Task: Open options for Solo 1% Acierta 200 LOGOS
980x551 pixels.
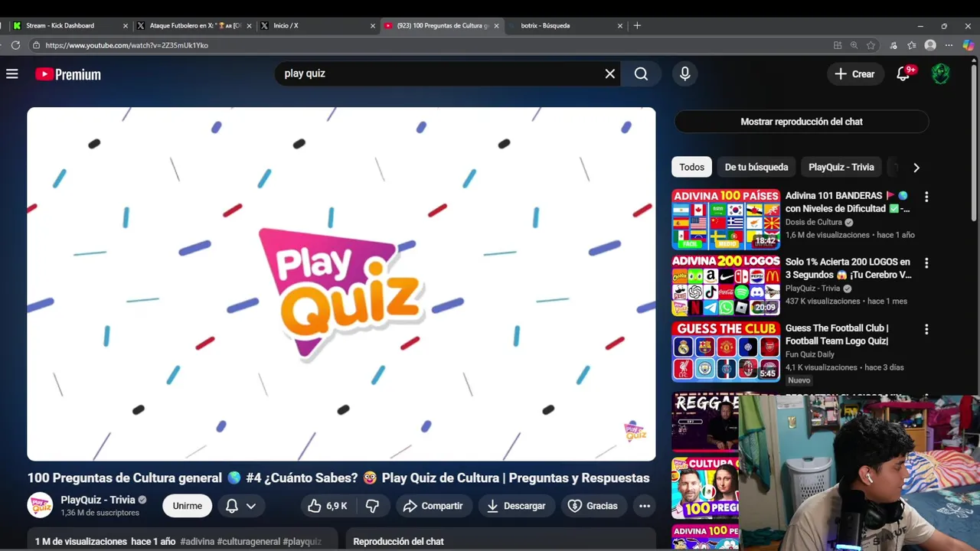Action: tap(926, 263)
